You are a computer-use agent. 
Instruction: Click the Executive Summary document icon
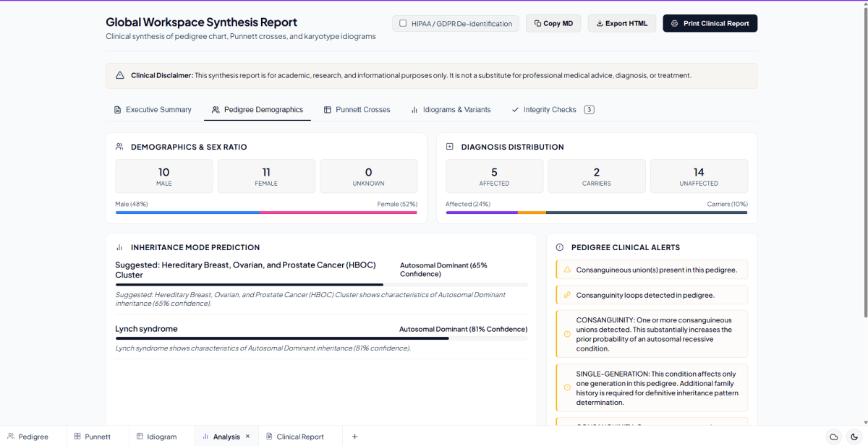[117, 110]
